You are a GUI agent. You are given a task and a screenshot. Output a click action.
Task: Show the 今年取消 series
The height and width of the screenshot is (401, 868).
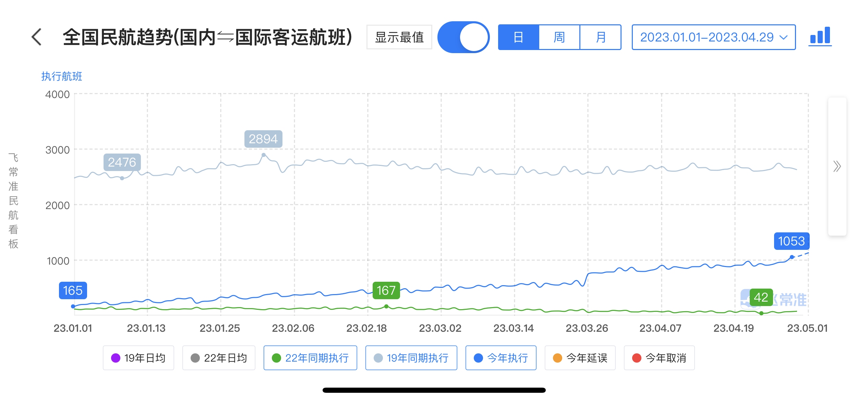[659, 358]
